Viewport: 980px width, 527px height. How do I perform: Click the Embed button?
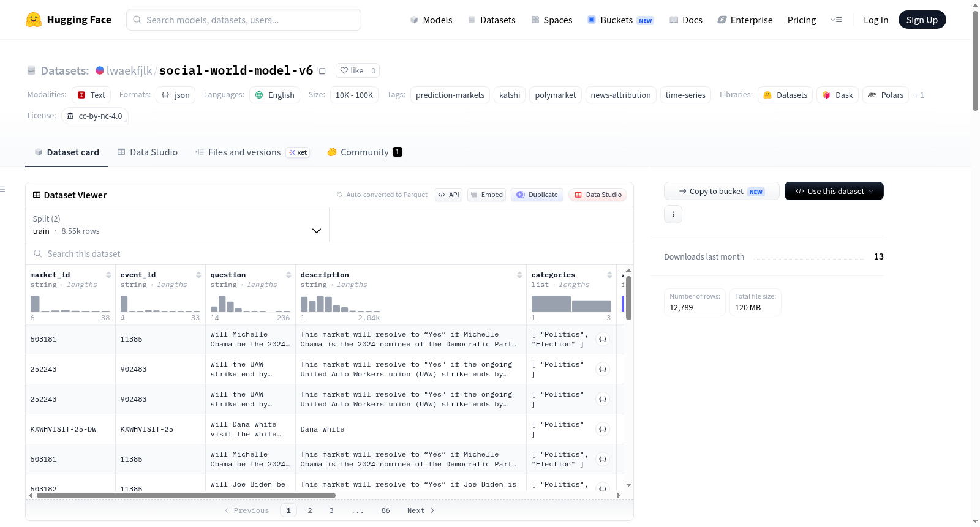coord(486,195)
